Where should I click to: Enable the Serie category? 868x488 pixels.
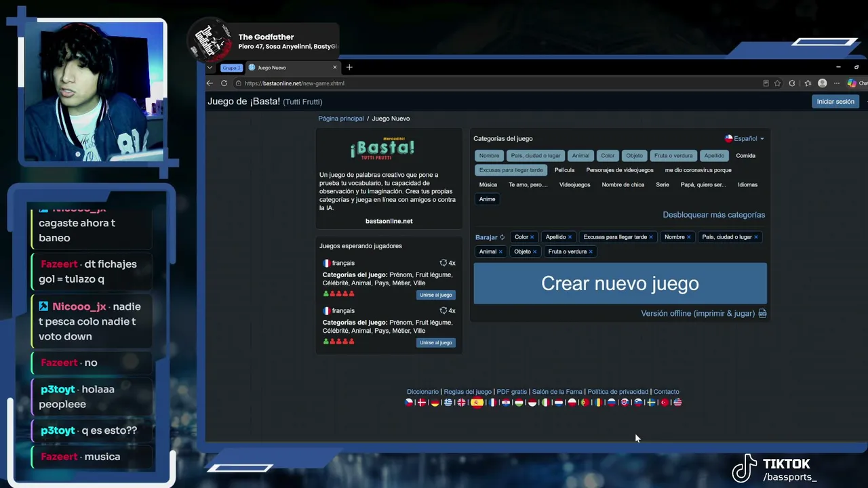click(x=663, y=184)
